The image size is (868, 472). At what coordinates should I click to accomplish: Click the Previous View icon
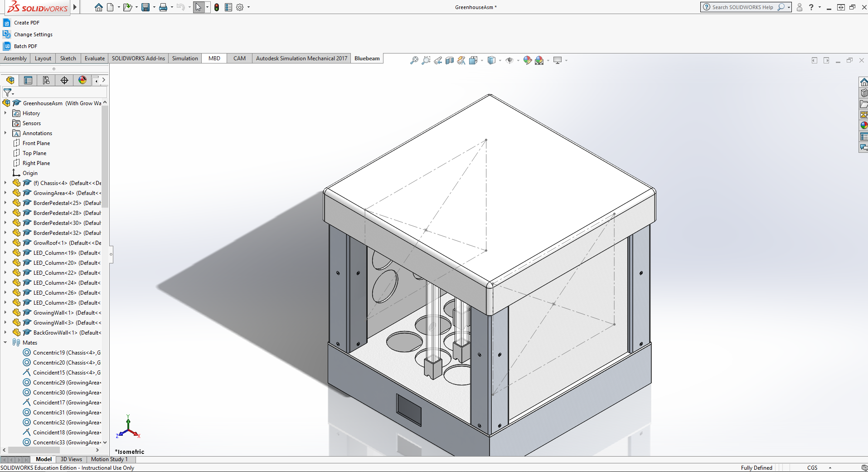tap(438, 60)
